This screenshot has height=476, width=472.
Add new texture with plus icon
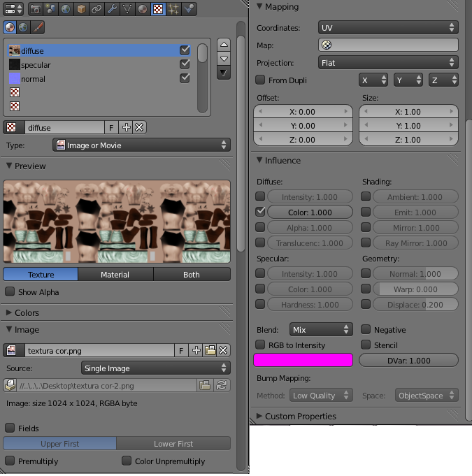(126, 127)
